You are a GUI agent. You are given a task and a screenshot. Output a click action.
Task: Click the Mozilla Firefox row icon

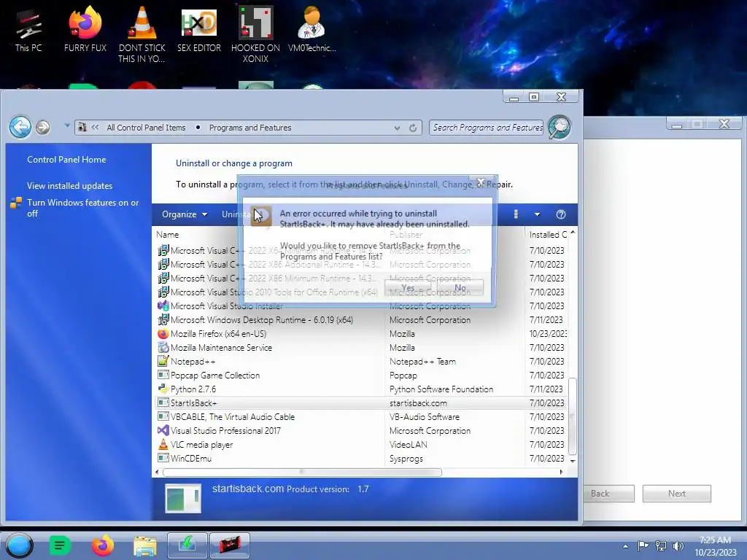pyautogui.click(x=163, y=334)
